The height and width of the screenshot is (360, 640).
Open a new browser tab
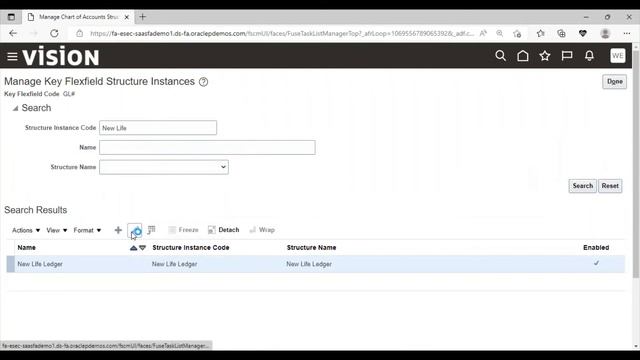[x=142, y=17]
